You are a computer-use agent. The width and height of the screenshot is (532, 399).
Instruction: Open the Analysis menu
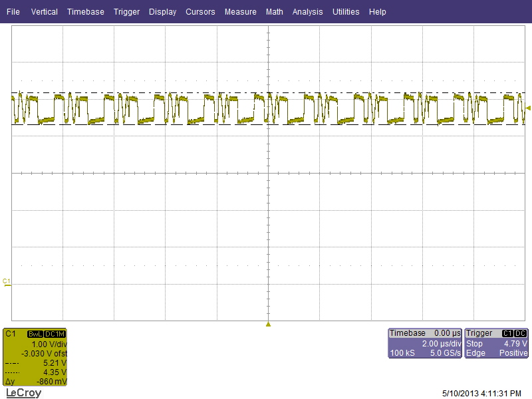pyautogui.click(x=308, y=12)
